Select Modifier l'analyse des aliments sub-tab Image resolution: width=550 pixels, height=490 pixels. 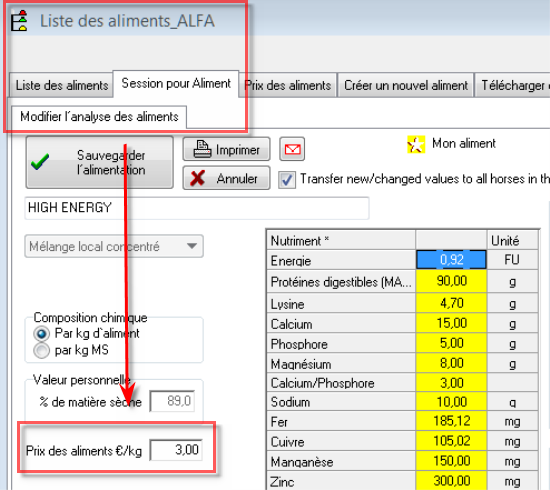click(x=99, y=117)
